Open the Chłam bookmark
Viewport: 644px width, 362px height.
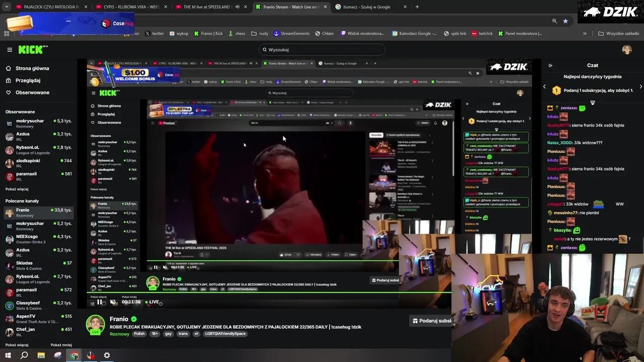point(325,34)
